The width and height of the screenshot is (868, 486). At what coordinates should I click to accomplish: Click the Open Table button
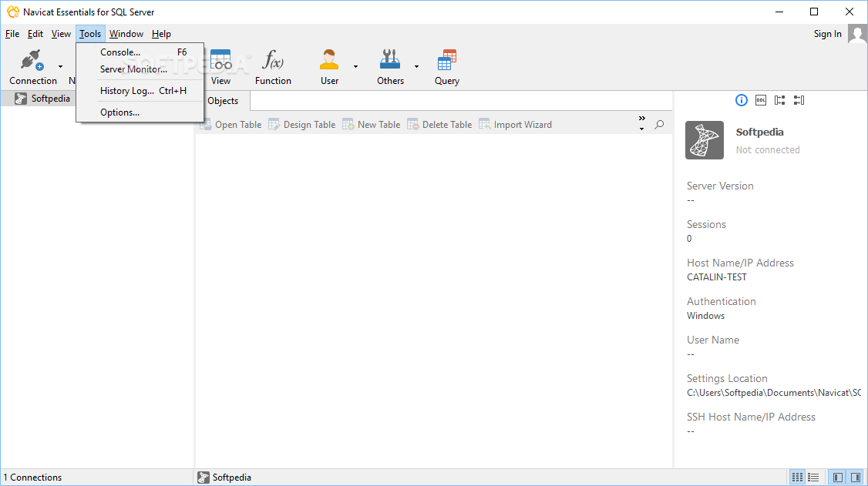230,125
